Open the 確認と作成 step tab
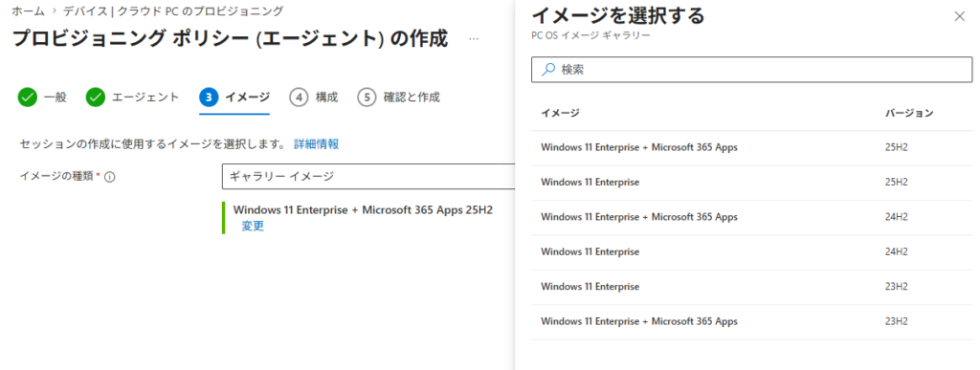The image size is (980, 370). coord(399,98)
